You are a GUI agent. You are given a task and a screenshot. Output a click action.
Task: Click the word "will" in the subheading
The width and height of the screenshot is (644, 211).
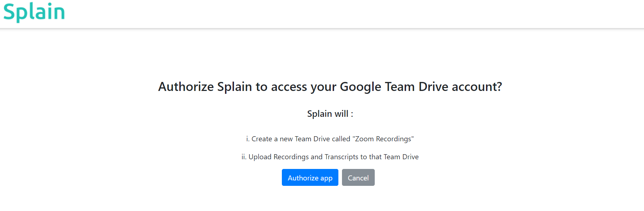click(341, 114)
